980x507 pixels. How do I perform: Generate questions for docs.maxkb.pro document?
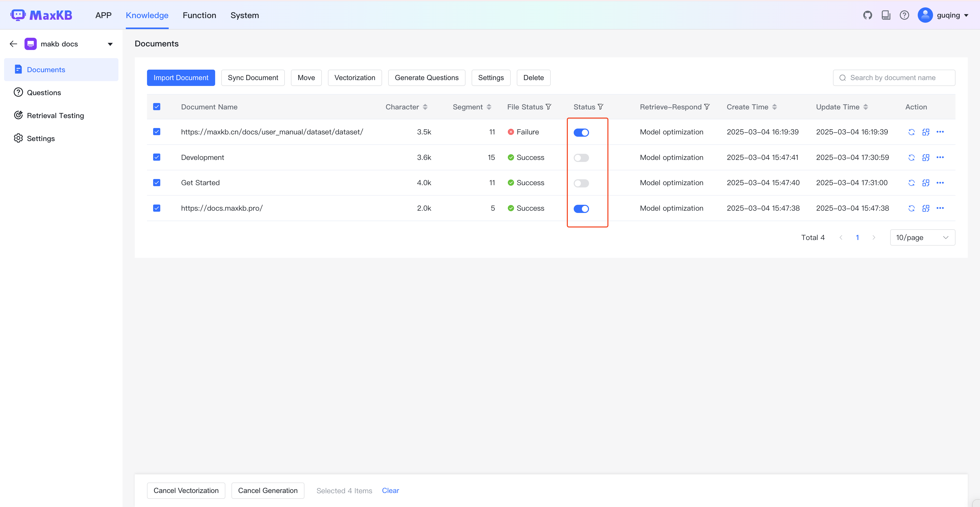point(926,208)
